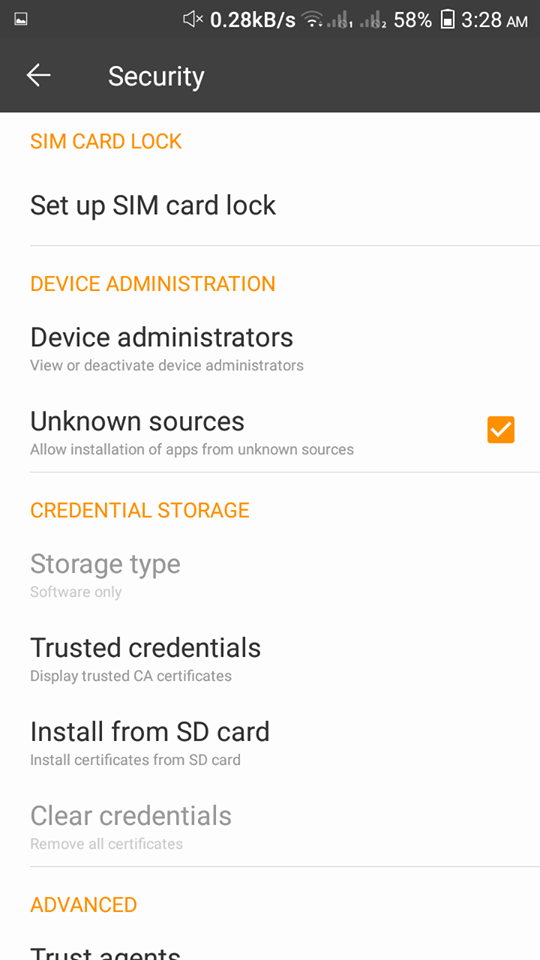Open Set up SIM card lock
Image resolution: width=540 pixels, height=960 pixels.
pyautogui.click(x=270, y=205)
